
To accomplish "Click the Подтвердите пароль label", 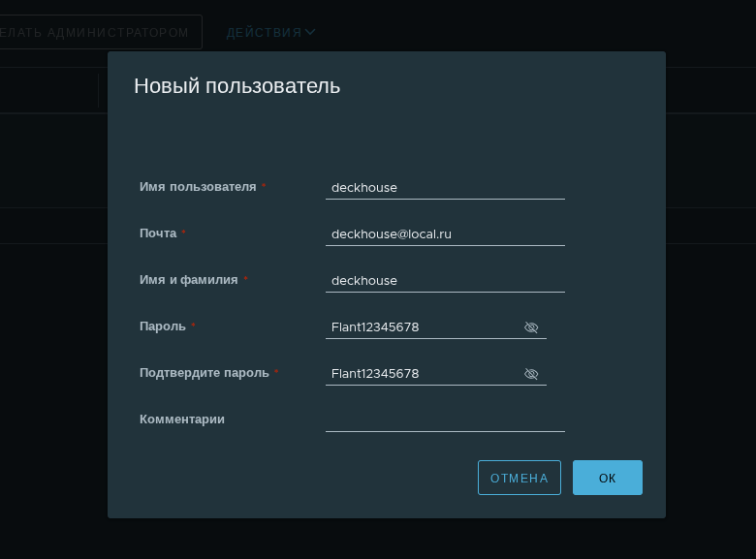I will [x=205, y=373].
